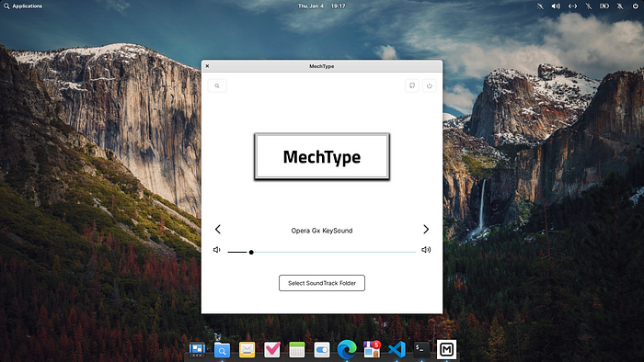Open the battery indicator in top panel
644x362 pixels.
point(604,6)
